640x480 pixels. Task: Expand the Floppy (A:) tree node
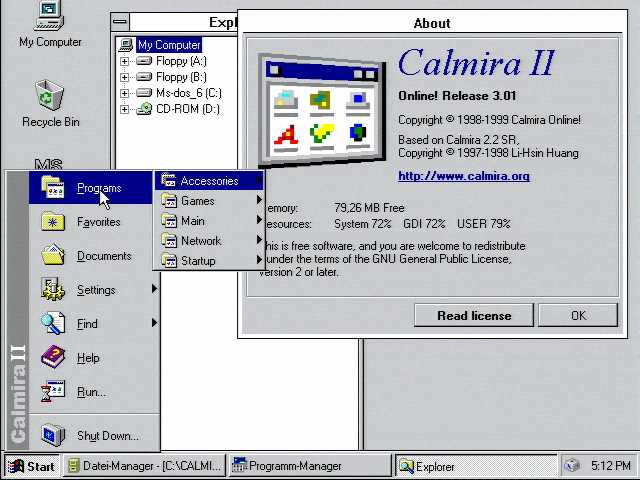click(125, 61)
